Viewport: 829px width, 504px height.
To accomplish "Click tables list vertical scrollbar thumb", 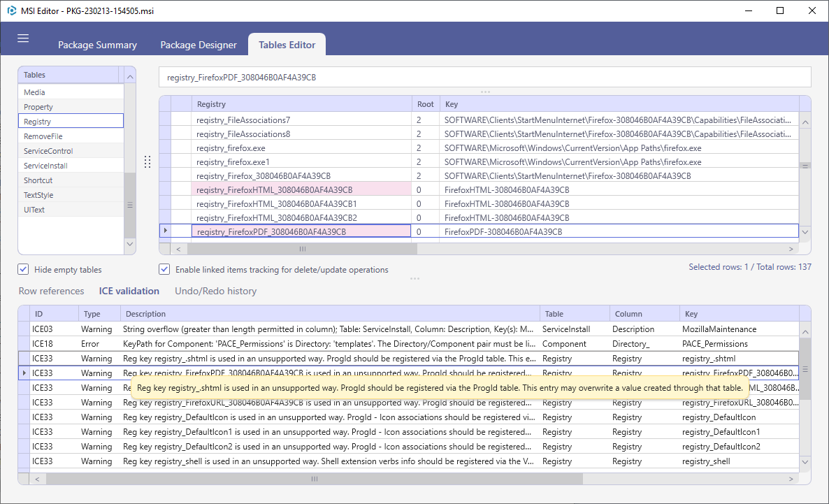I will (x=129, y=205).
